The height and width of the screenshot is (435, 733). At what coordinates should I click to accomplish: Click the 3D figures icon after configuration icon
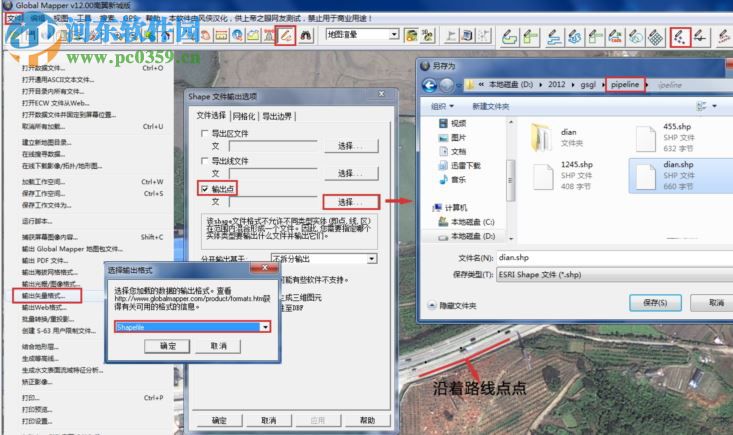tap(427, 36)
